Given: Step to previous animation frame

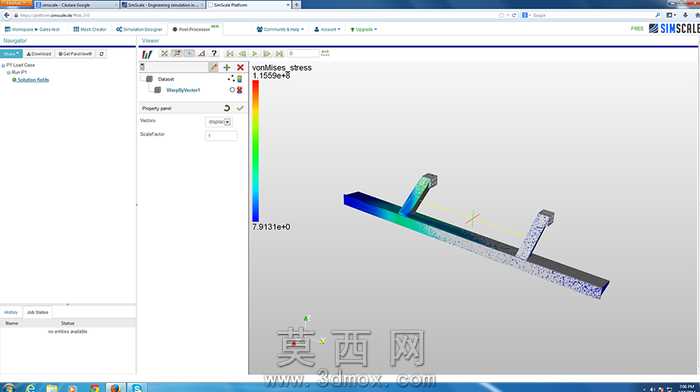Looking at the screenshot, I should pos(242,54).
